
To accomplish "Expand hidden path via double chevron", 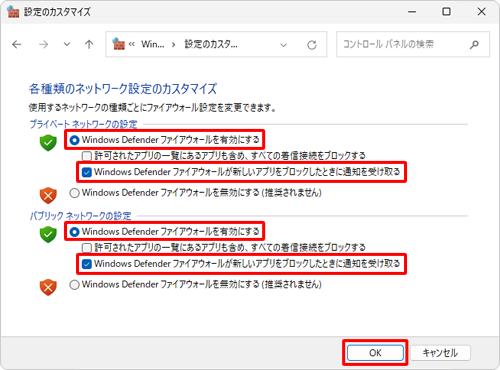I will tap(132, 44).
